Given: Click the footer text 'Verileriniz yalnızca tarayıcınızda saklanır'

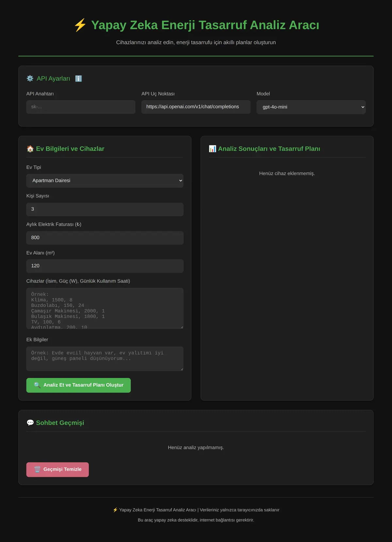Looking at the screenshot, I should coord(239,510).
